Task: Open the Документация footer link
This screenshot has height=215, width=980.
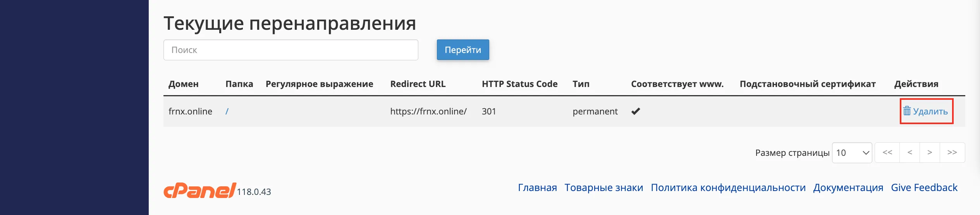Action: (848, 188)
